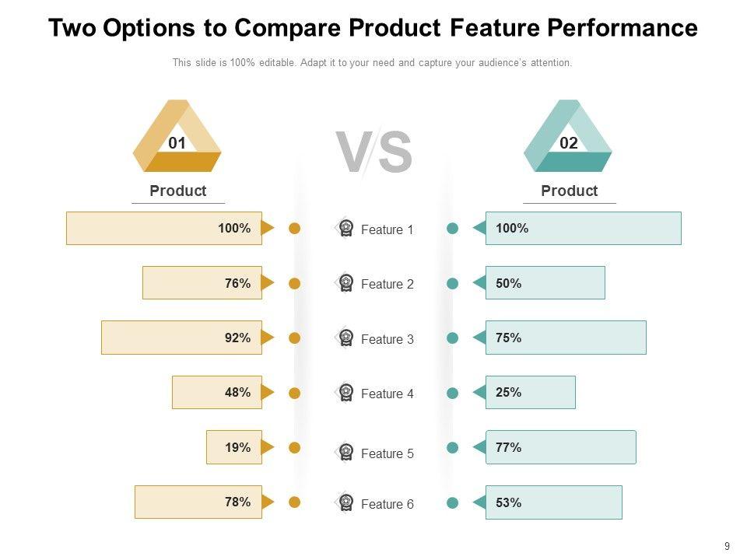Click the gold triangle icon labeled 01
The width and height of the screenshot is (747, 560).
click(177, 137)
